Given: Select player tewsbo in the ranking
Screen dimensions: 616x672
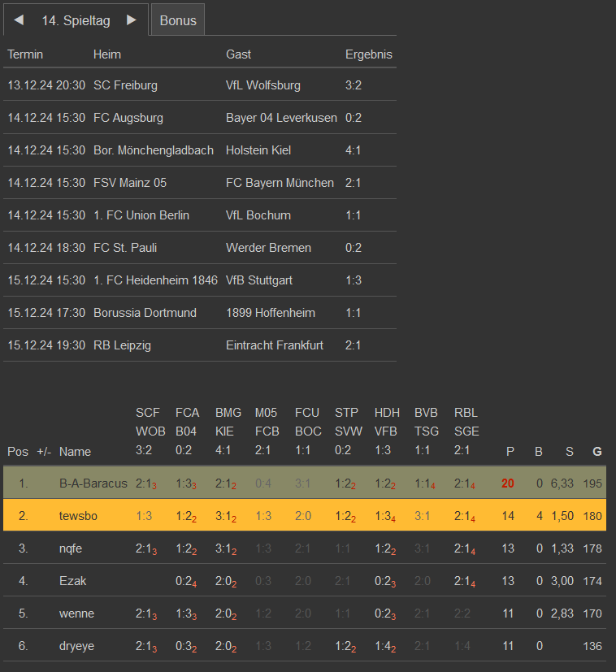Looking at the screenshot, I should tap(77, 516).
